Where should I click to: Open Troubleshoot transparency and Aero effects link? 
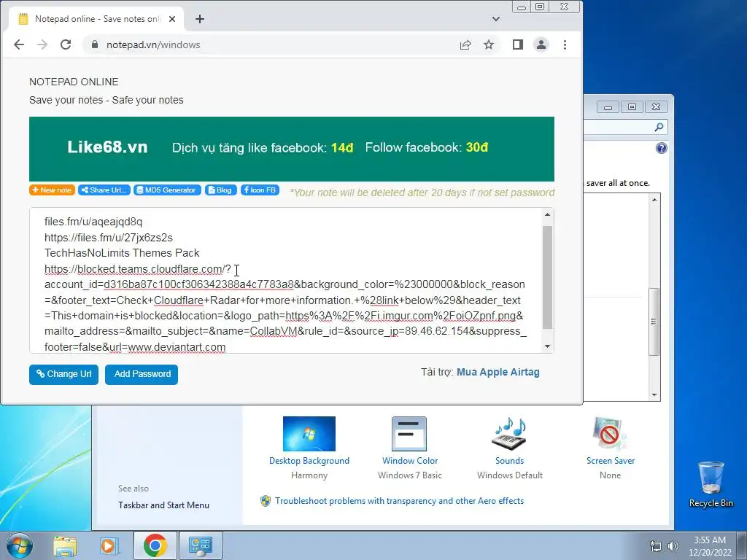click(x=399, y=501)
